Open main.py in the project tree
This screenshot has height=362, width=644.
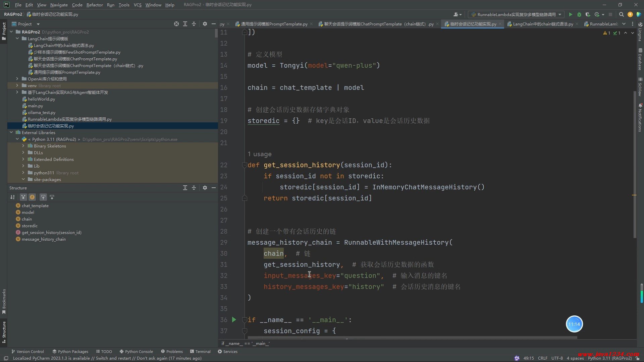35,106
